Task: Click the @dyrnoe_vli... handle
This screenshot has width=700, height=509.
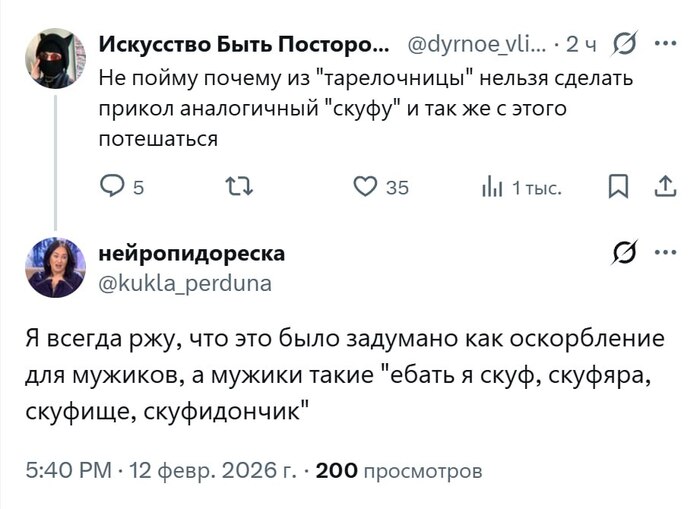Action: click(477, 45)
